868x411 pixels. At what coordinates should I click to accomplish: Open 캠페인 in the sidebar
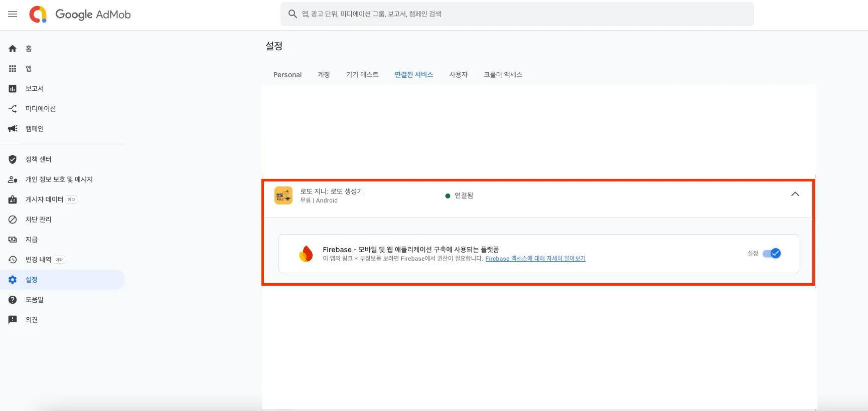pyautogui.click(x=35, y=129)
